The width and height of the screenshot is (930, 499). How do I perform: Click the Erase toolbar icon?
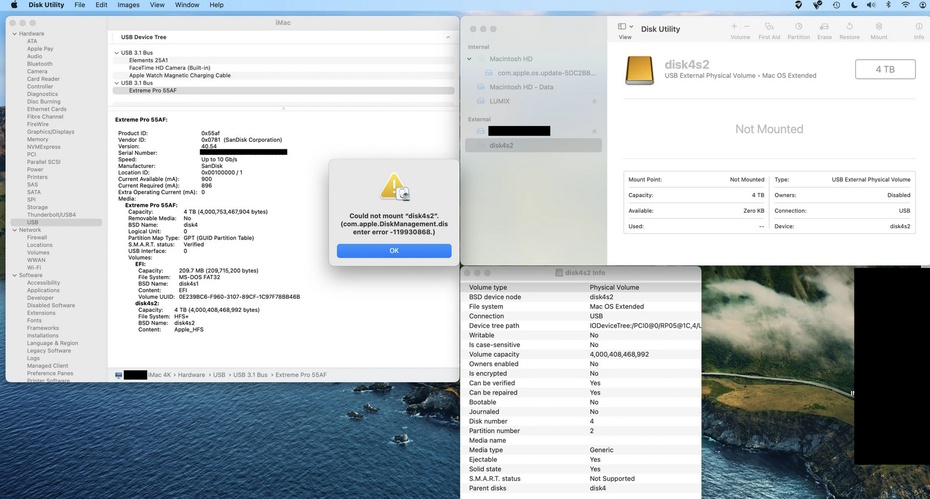pos(824,27)
